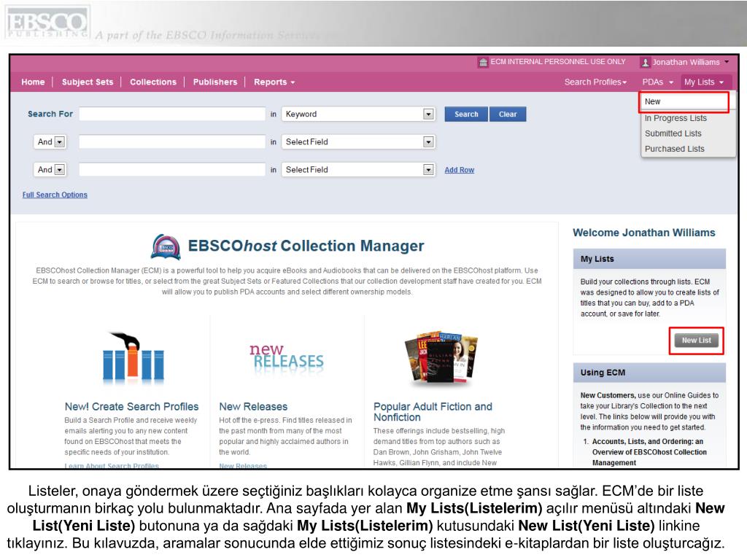The width and height of the screenshot is (747, 560).
Task: Choose Purchased Lists from the menu
Action: point(674,149)
